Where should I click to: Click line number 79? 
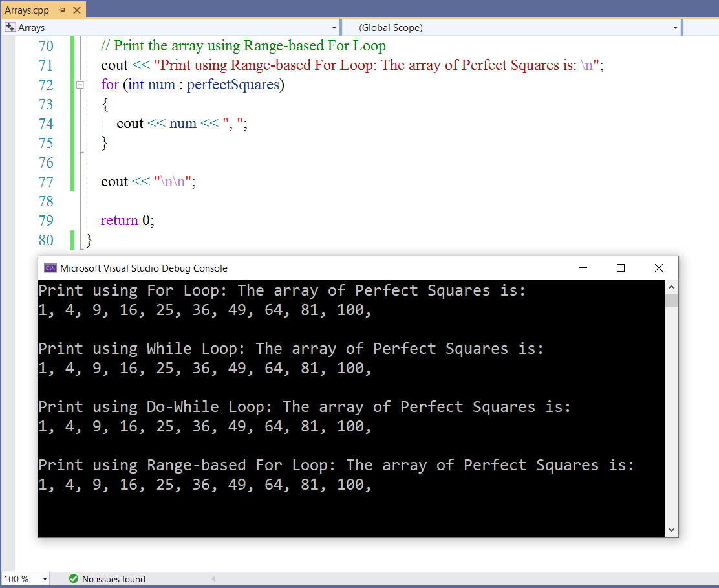coord(46,221)
